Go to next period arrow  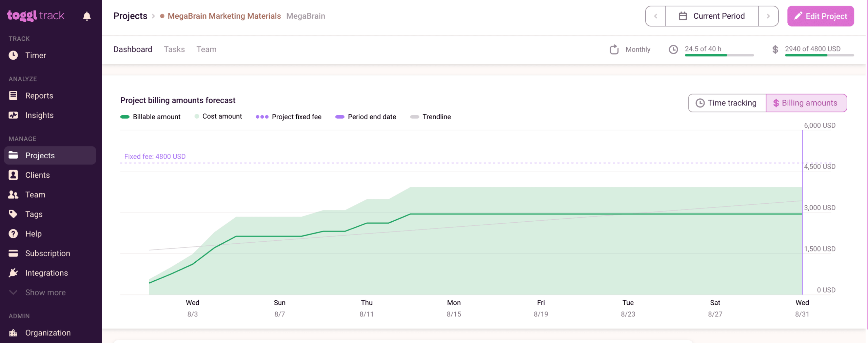tap(768, 16)
